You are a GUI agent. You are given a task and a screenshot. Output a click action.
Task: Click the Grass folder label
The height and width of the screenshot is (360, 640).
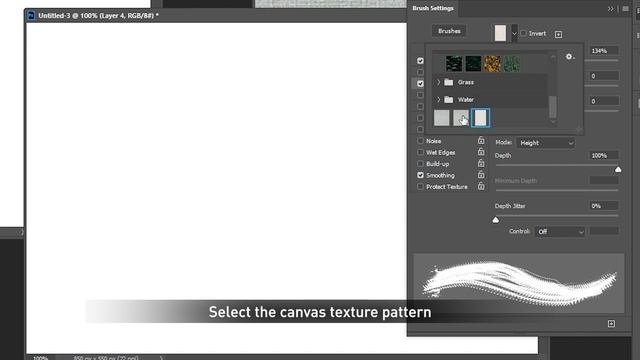click(466, 82)
